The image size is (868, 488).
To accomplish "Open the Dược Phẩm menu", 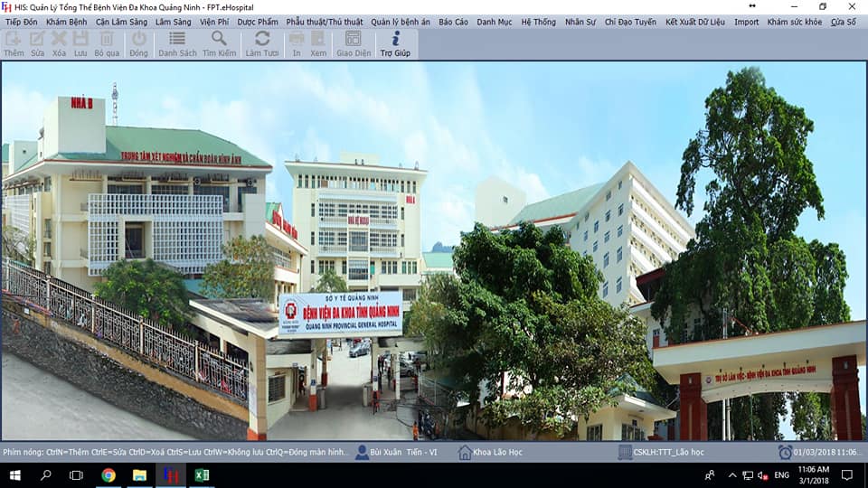I will pos(258,22).
